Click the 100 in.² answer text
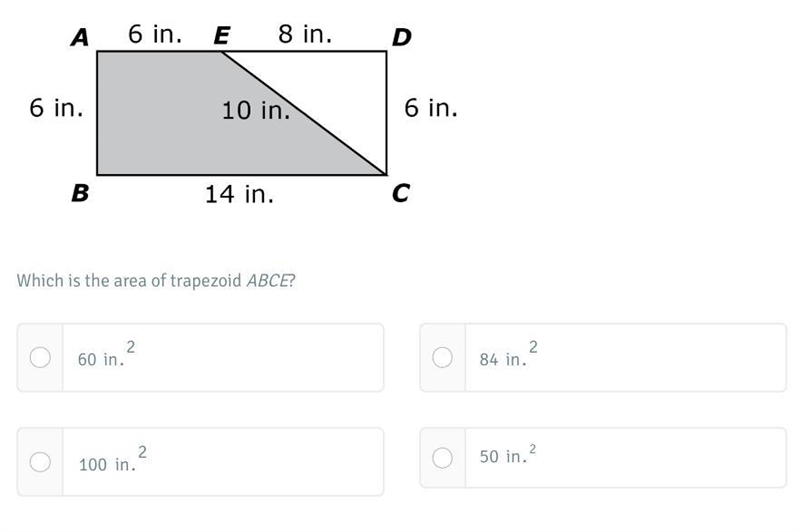The width and height of the screenshot is (800, 532). click(113, 459)
